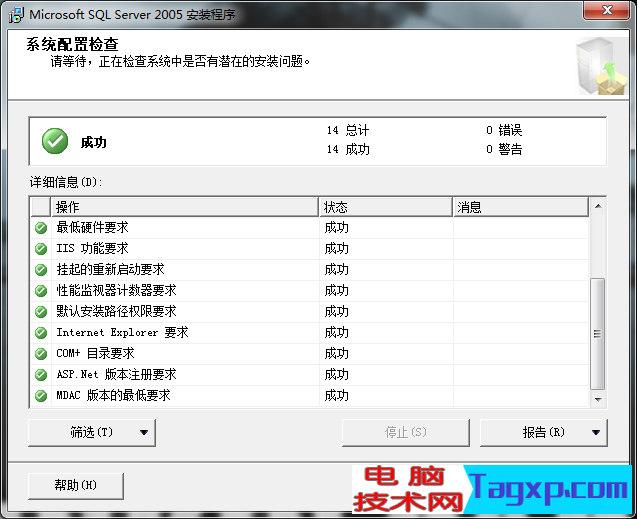
Task: Open the 筛选(T) filter dropdown
Action: point(92,432)
